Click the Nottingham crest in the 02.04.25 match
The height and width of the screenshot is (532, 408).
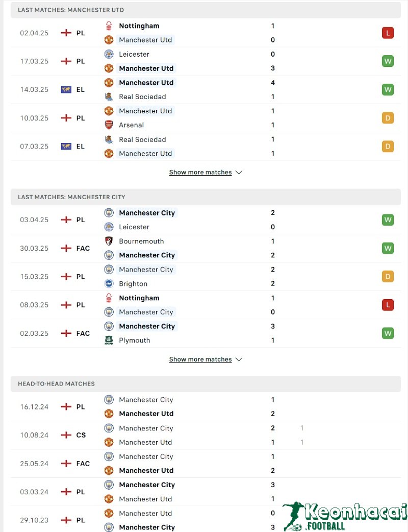pyautogui.click(x=109, y=26)
